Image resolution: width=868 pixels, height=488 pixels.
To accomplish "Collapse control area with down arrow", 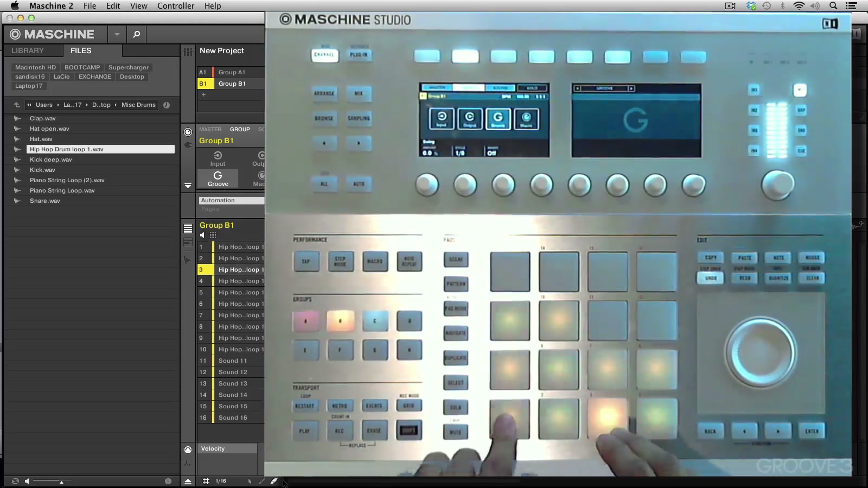I will [x=188, y=185].
